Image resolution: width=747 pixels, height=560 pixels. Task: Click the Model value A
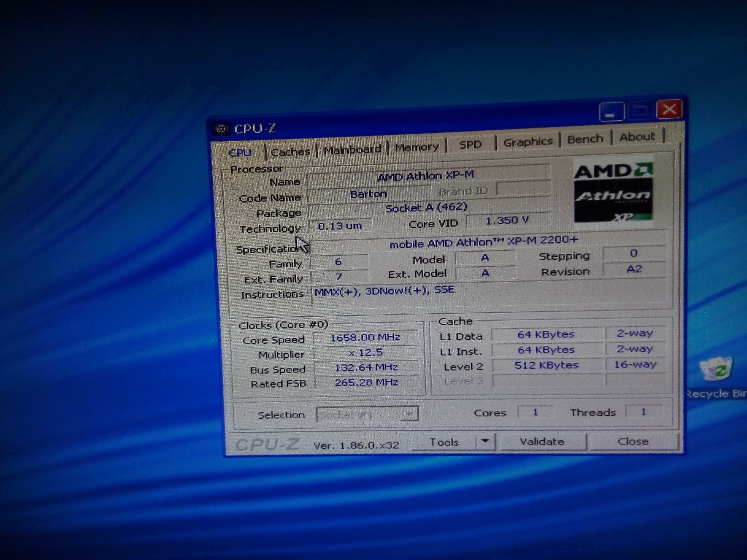[x=485, y=258]
